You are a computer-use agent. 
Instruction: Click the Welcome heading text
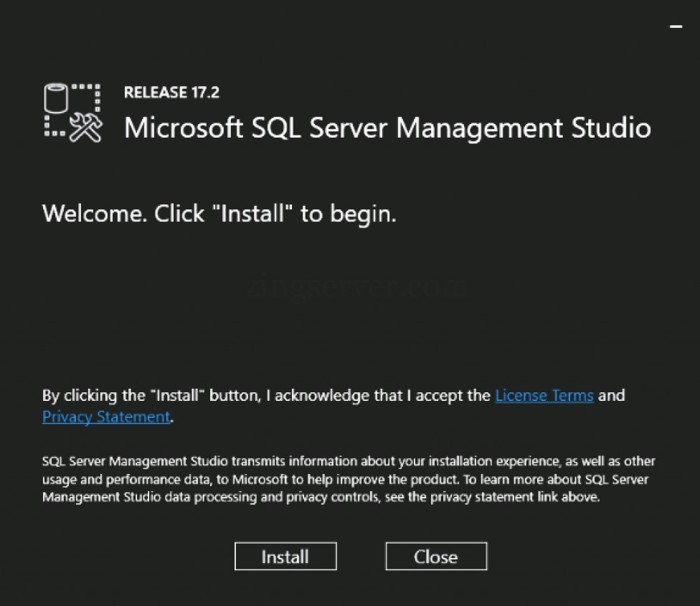point(220,213)
